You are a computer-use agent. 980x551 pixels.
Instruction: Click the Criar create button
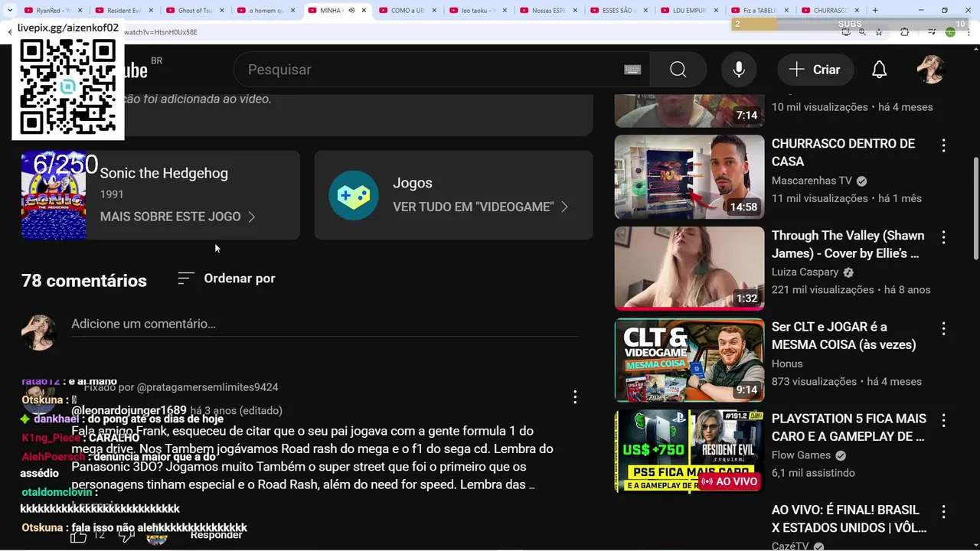click(x=815, y=70)
